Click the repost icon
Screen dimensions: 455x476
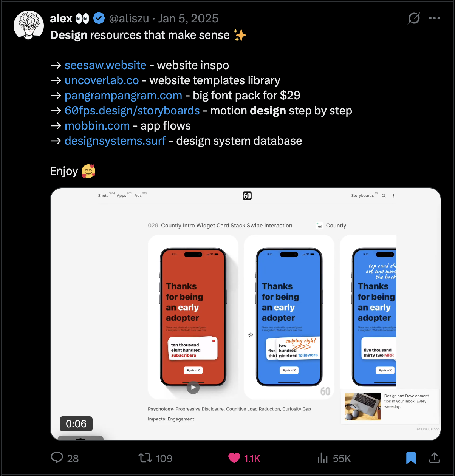[x=145, y=458]
